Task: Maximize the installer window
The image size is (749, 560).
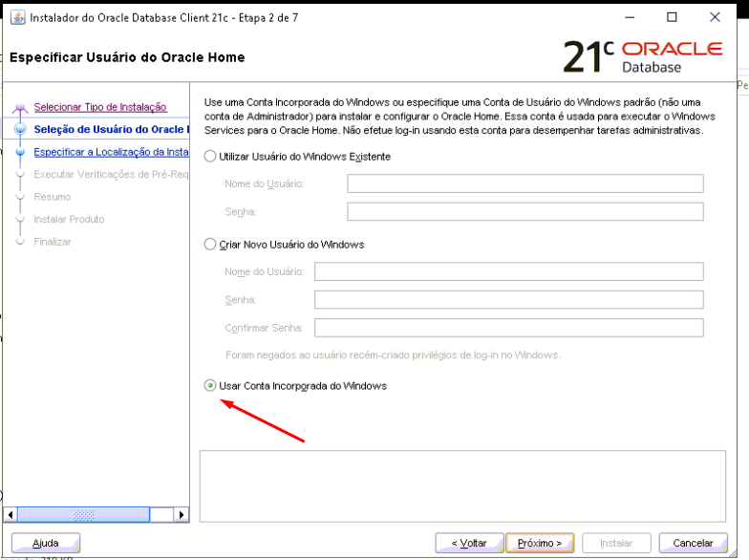Action: point(672,17)
